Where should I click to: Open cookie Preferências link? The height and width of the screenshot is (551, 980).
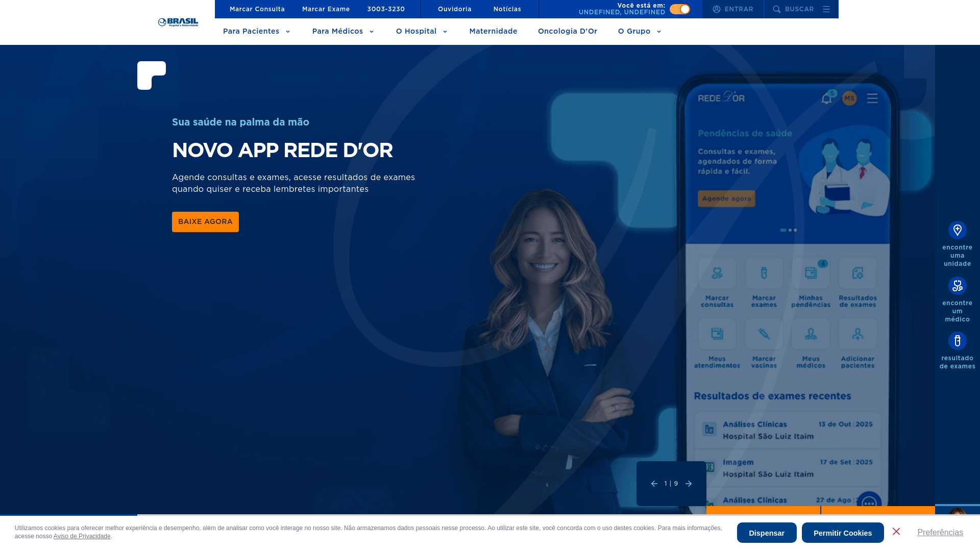pyautogui.click(x=940, y=533)
